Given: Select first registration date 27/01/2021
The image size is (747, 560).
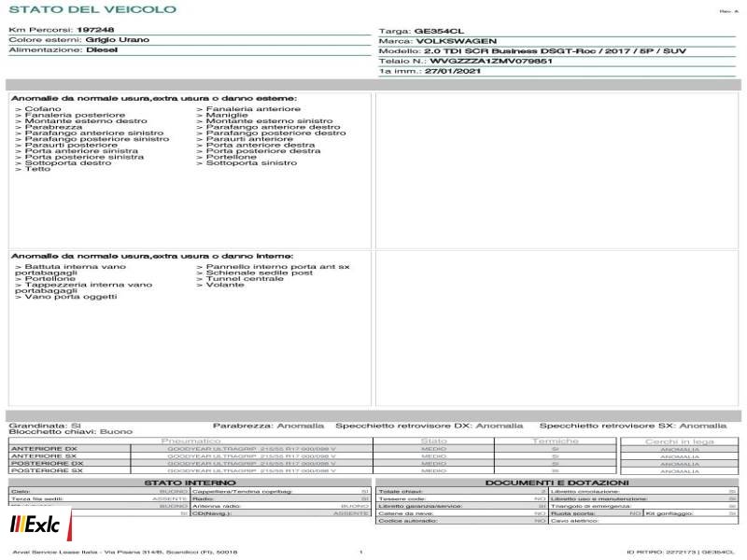Looking at the screenshot, I should pos(453,72).
